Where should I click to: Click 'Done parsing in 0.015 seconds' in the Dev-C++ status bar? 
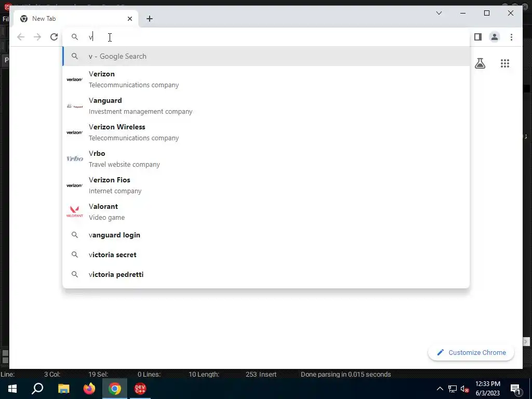coord(345,374)
